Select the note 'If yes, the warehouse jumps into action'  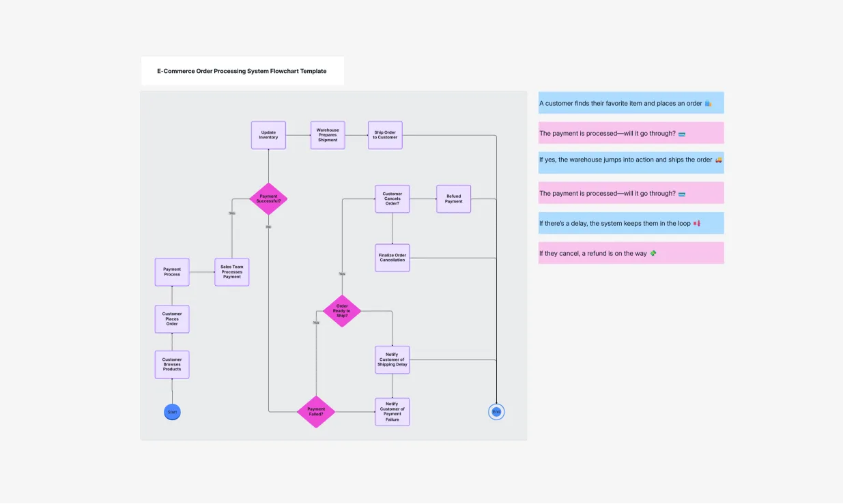[631, 162]
